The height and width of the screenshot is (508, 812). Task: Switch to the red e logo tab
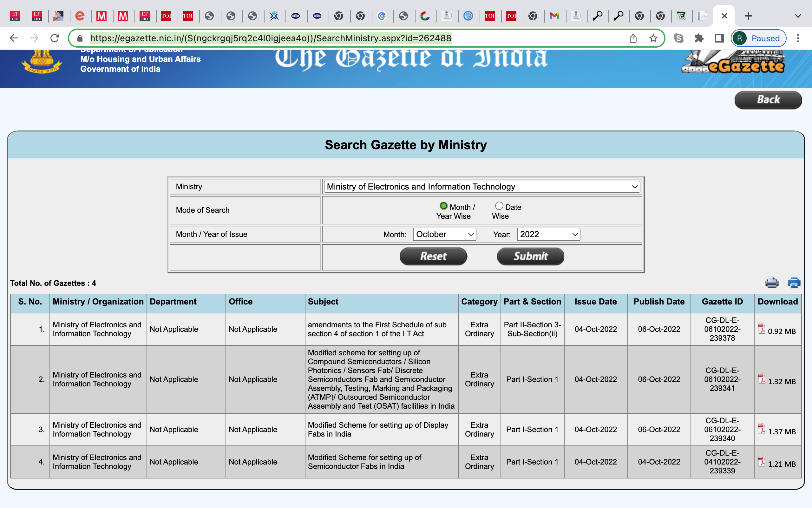tap(80, 16)
